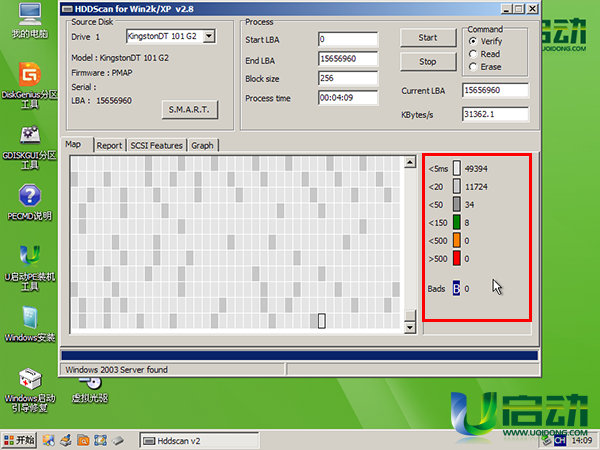Click the <150 green swatch
600x450 pixels.
(457, 222)
